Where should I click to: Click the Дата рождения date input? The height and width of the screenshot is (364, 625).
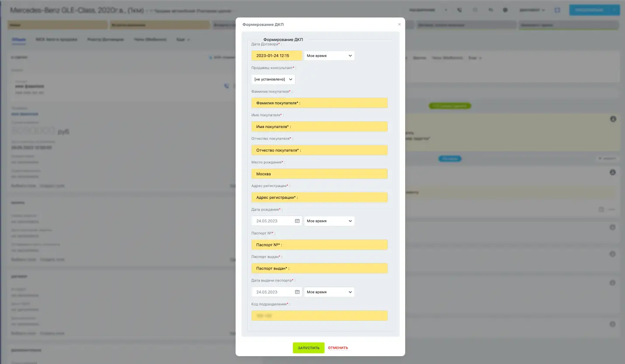tap(277, 221)
